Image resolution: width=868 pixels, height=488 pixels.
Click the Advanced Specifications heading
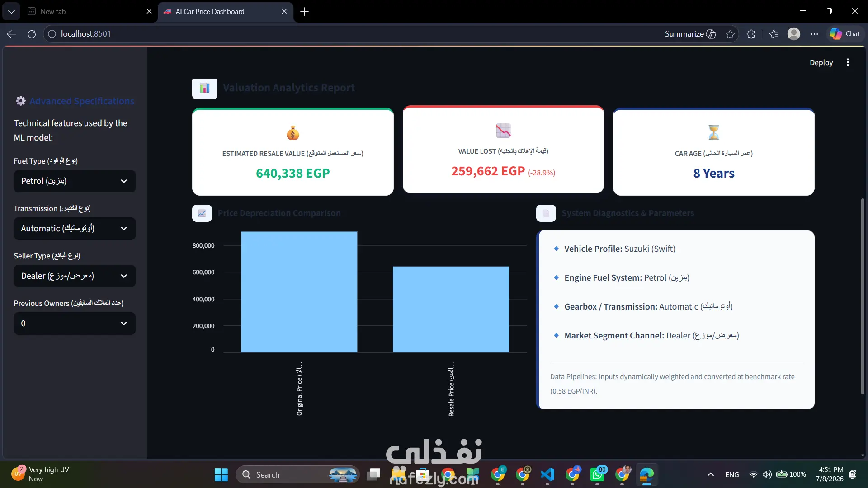tap(82, 101)
